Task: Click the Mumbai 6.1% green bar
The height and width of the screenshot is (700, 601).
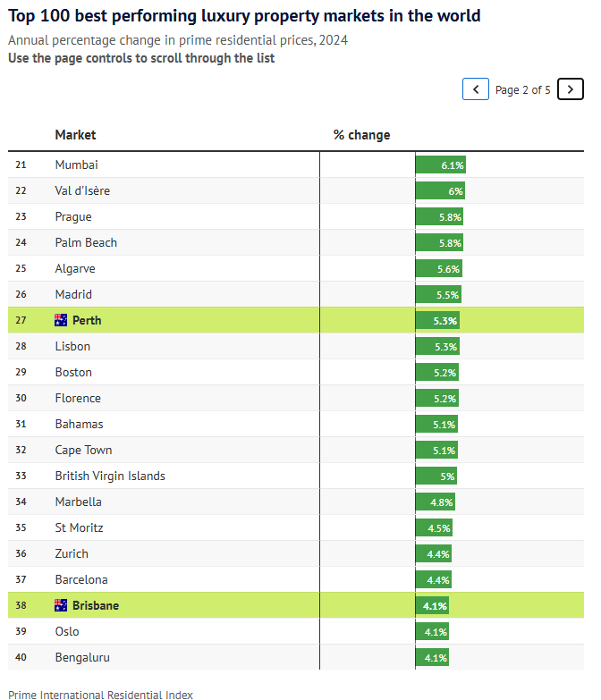Action: click(x=440, y=165)
